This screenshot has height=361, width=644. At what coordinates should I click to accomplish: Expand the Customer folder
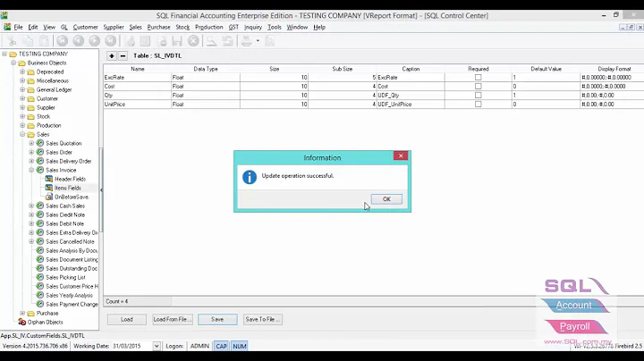point(22,99)
